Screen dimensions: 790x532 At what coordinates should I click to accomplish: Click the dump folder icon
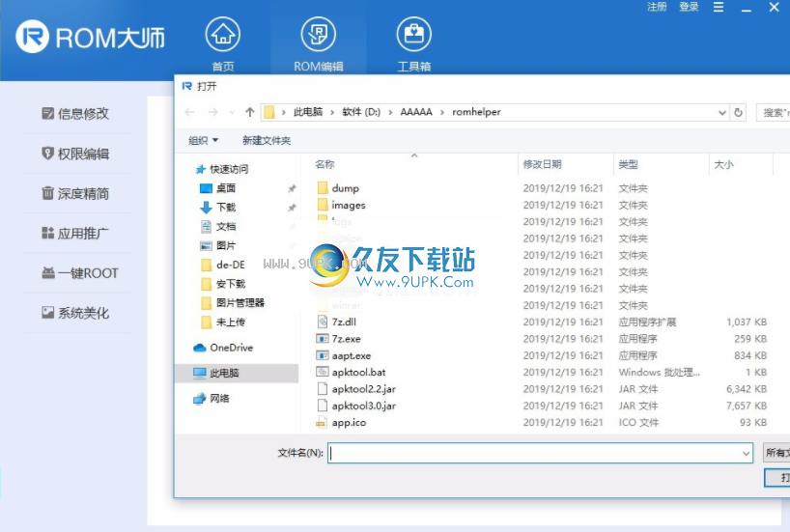[x=323, y=188]
